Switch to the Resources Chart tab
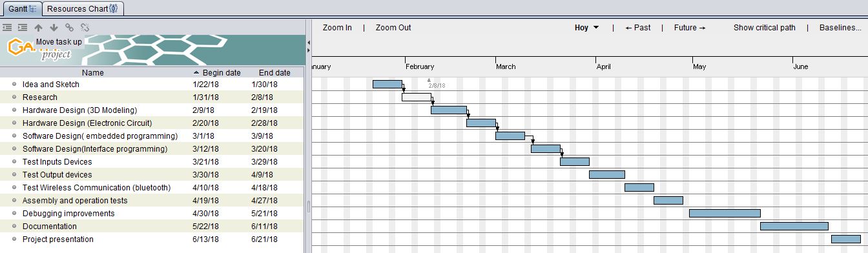Image resolution: width=868 pixels, height=253 pixels. click(x=83, y=8)
